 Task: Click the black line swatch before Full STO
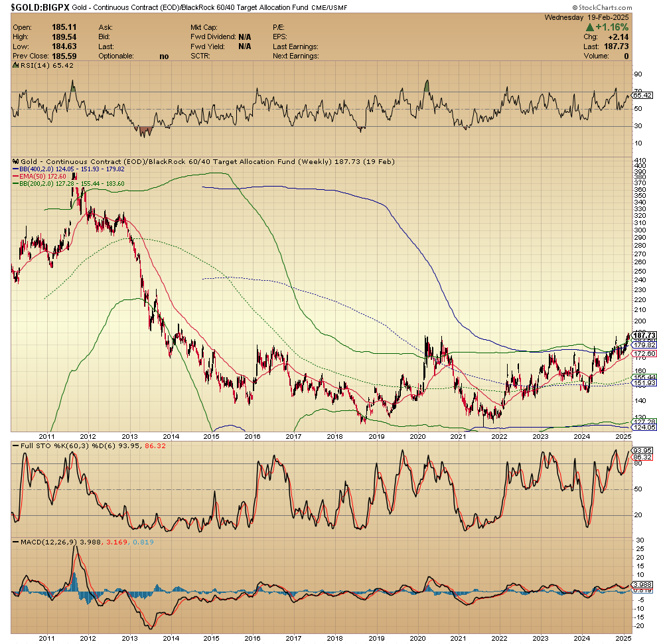click(x=15, y=445)
